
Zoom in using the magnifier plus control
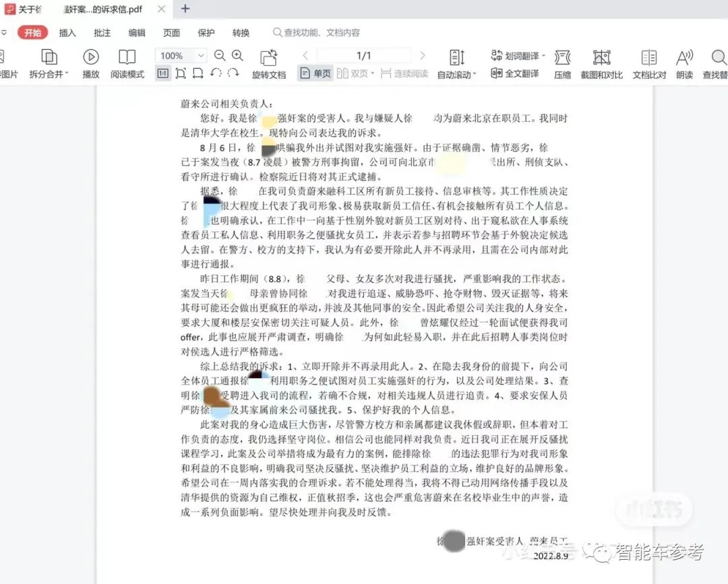click(x=235, y=55)
